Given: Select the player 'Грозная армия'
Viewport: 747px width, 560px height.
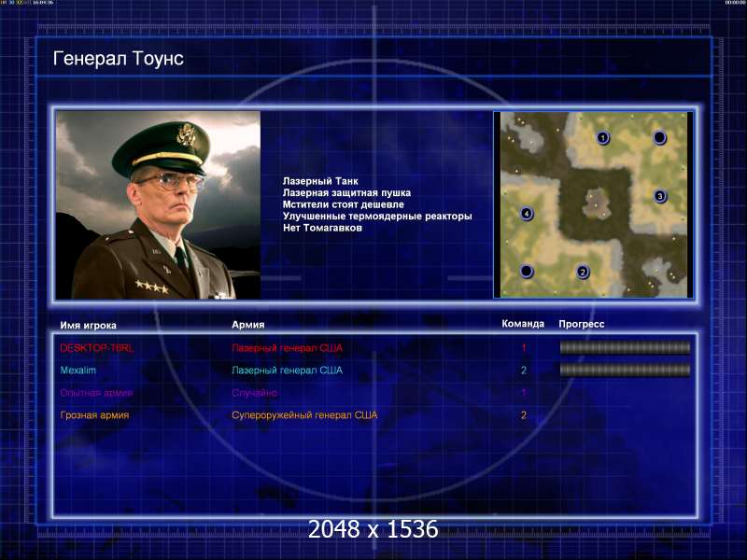Looking at the screenshot, I should [94, 415].
